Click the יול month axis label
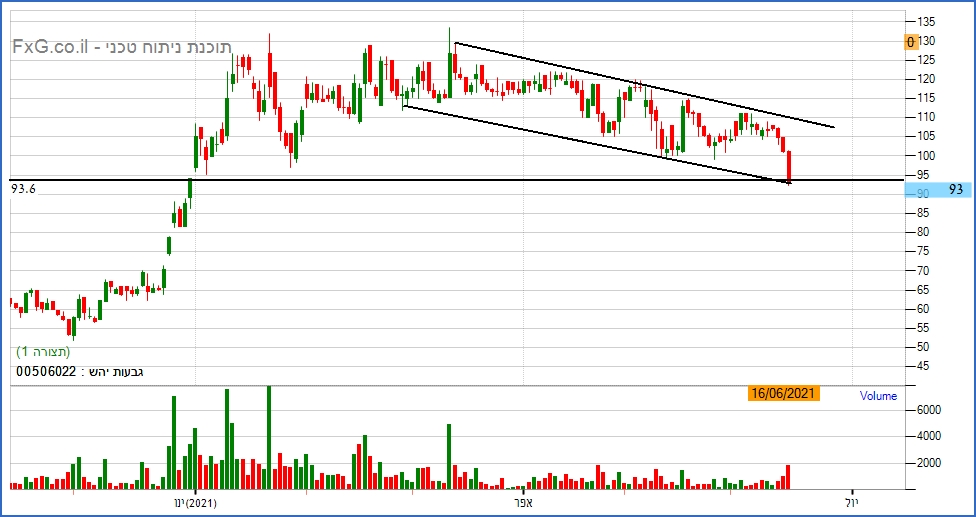The width and height of the screenshot is (976, 517). click(852, 503)
